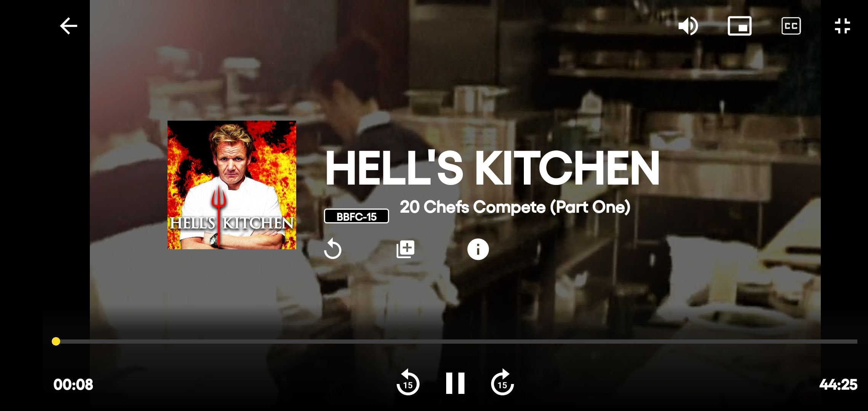Open episode info details
The image size is (868, 411).
[478, 249]
